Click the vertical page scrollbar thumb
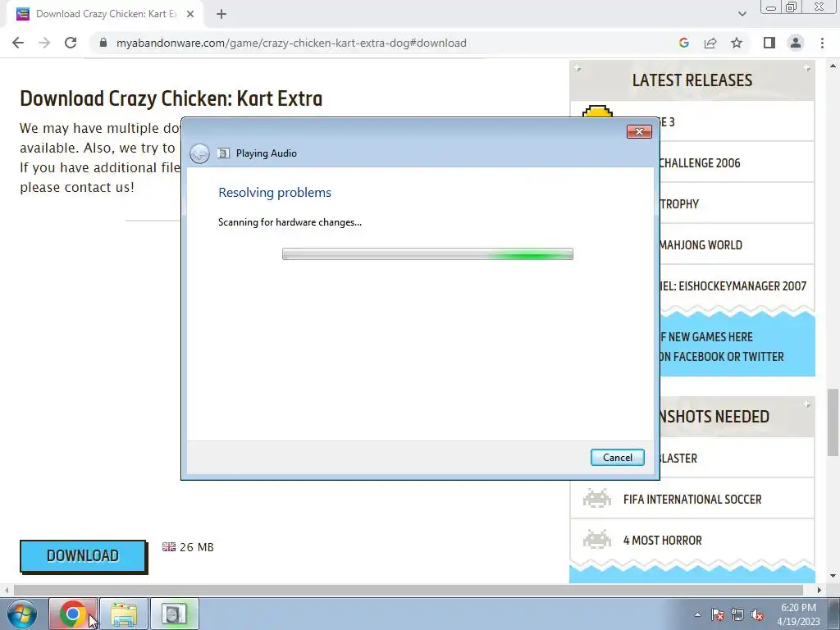Screen dimensions: 840x630 click(x=833, y=422)
